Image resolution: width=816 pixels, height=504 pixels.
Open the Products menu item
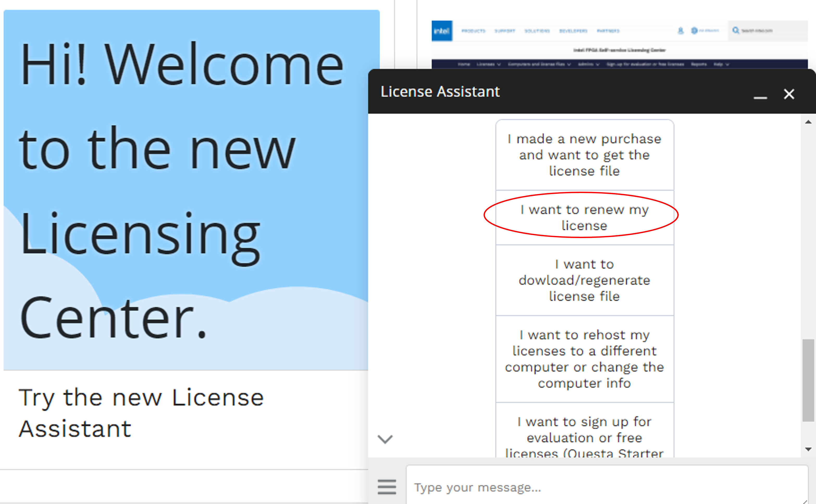pyautogui.click(x=473, y=31)
